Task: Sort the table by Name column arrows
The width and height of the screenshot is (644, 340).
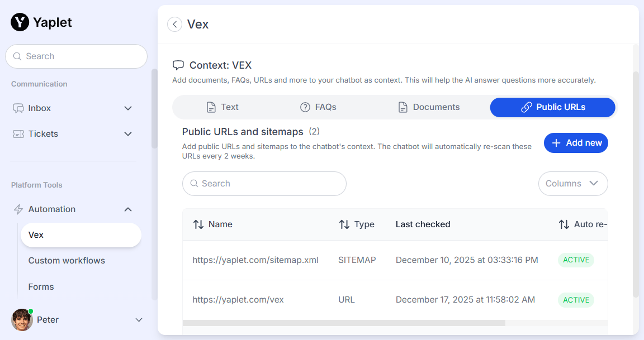Action: coord(198,224)
